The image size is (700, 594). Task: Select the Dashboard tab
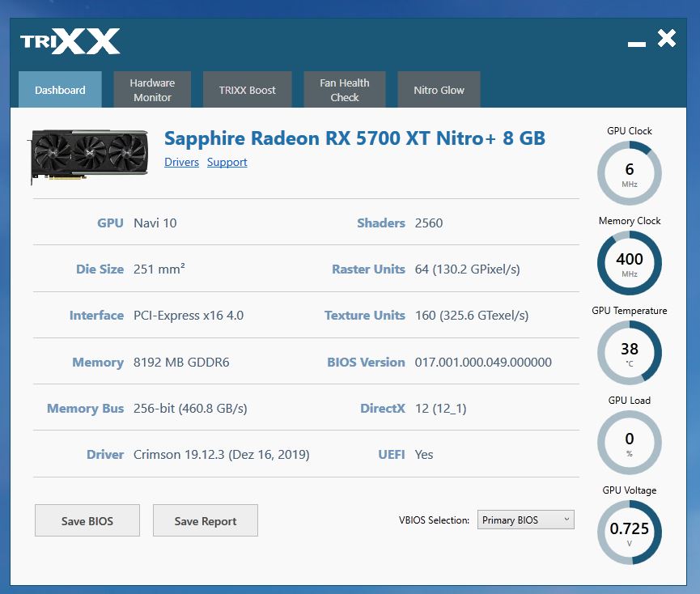pos(60,90)
